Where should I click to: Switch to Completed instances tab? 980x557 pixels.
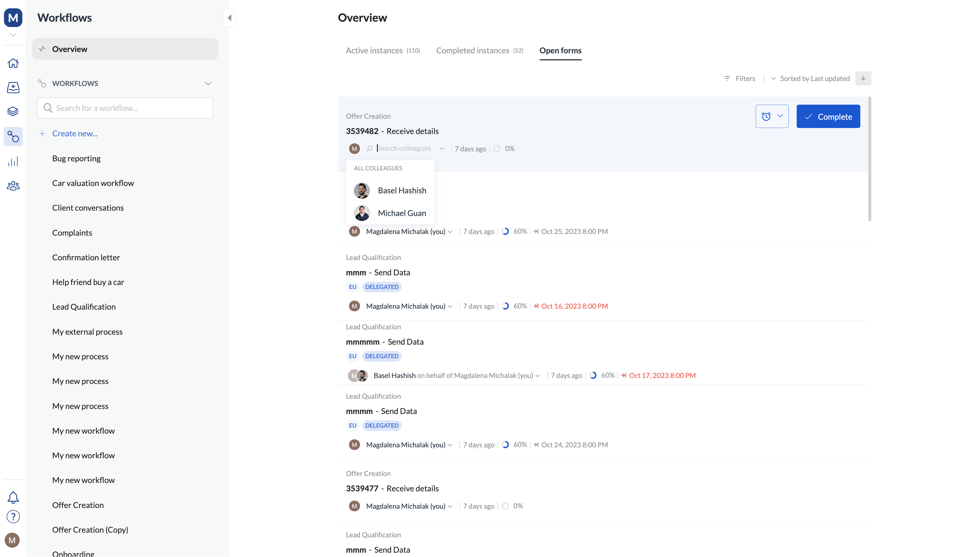coord(479,50)
